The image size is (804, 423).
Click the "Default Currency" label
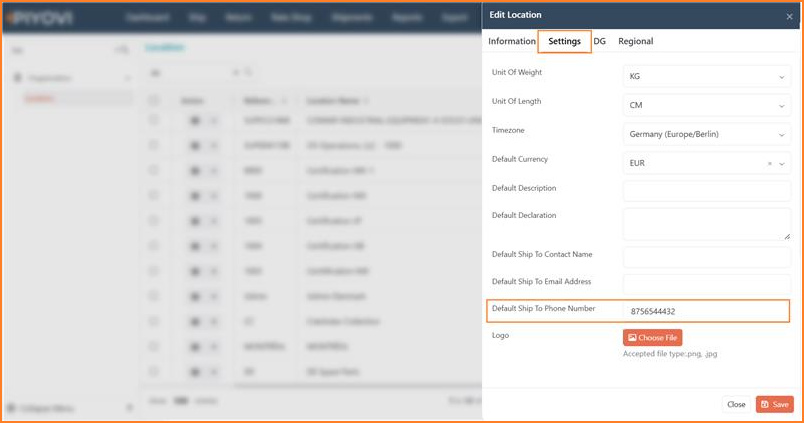[520, 159]
